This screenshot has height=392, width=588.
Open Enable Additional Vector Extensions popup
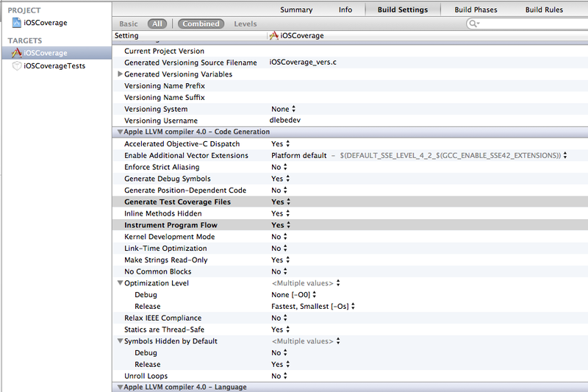pyautogui.click(x=419, y=155)
